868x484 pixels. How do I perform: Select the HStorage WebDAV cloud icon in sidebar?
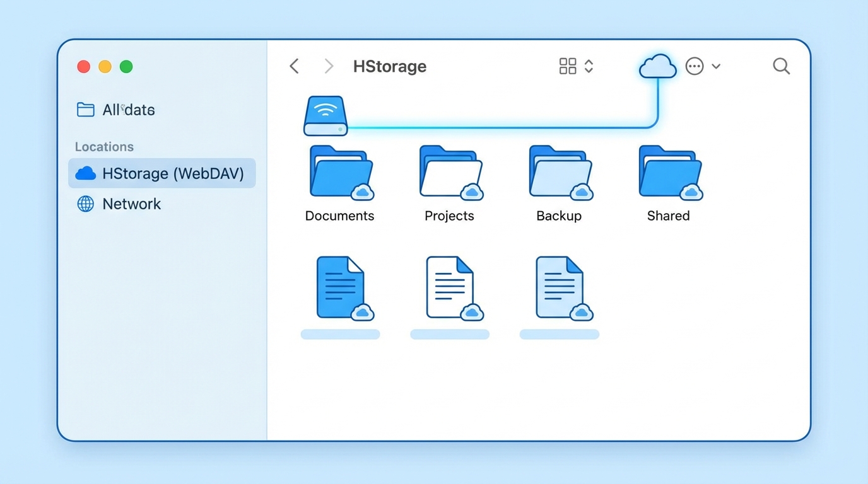[x=85, y=173]
